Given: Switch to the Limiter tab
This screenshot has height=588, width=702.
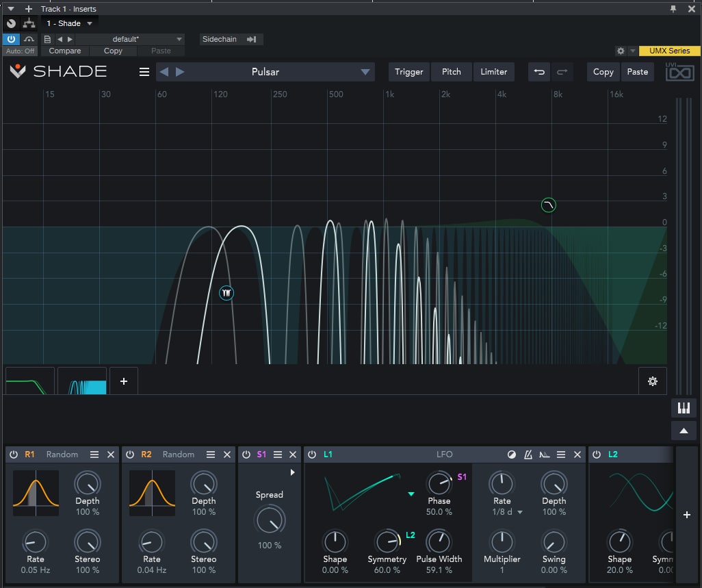Looking at the screenshot, I should pos(493,72).
